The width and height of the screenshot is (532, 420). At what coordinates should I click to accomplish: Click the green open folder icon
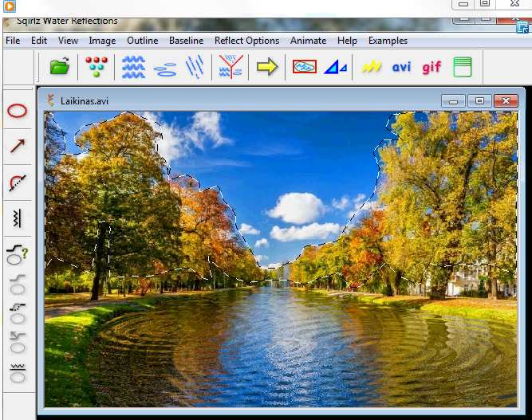60,67
